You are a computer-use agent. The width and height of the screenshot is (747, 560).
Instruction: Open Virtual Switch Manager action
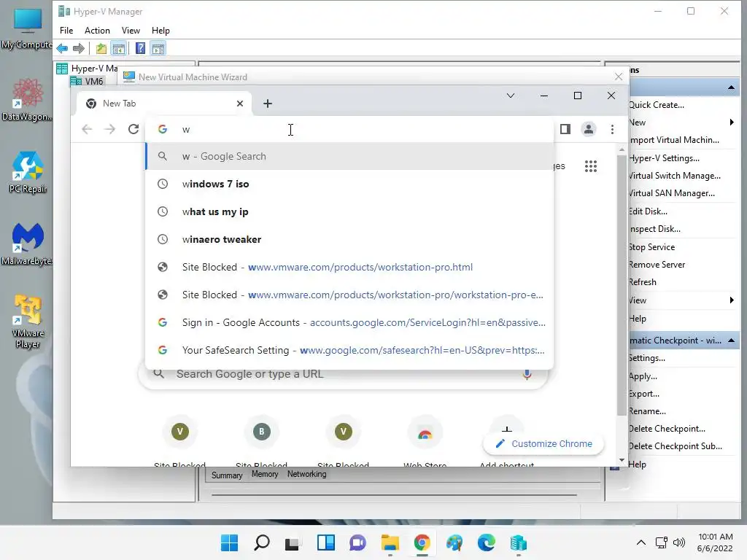coord(675,176)
